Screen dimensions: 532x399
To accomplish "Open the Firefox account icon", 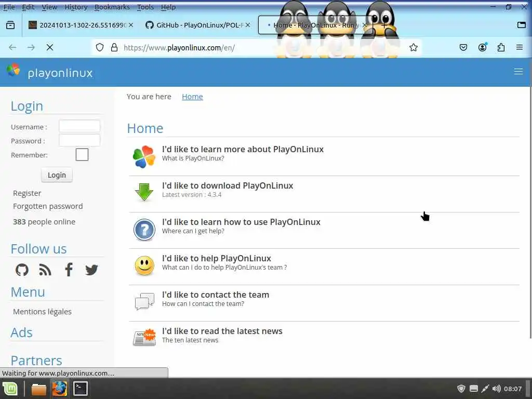I will point(483,47).
